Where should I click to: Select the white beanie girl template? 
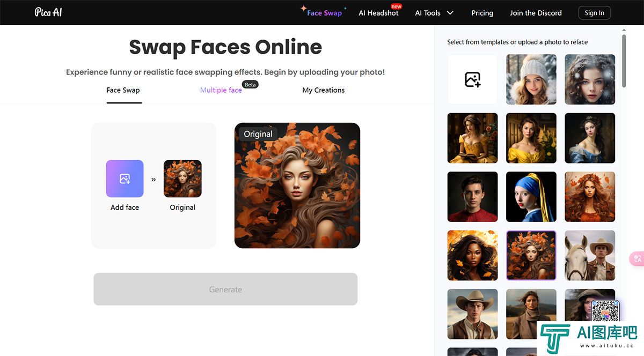point(531,79)
